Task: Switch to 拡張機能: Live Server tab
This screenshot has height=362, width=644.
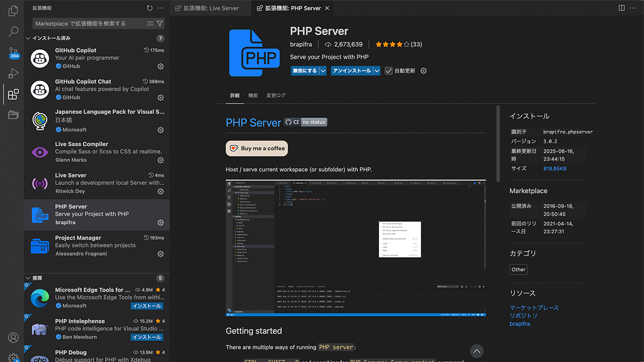Action: coord(210,8)
